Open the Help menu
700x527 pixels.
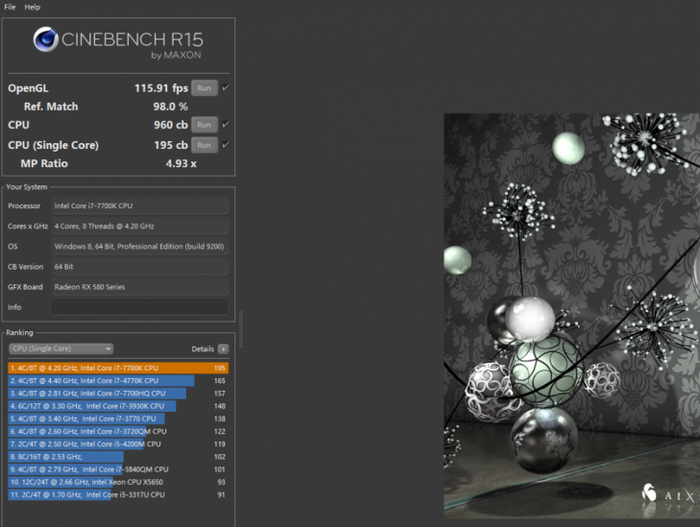pos(32,7)
